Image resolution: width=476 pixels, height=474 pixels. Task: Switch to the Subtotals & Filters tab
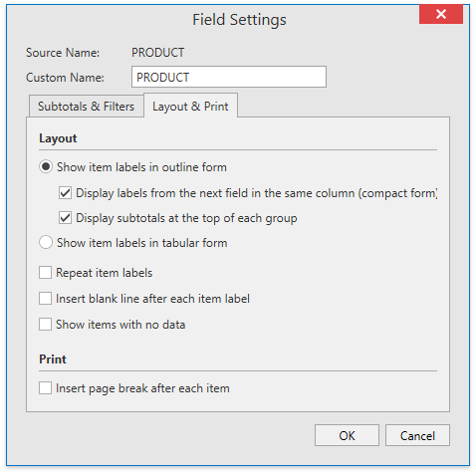[x=86, y=107]
